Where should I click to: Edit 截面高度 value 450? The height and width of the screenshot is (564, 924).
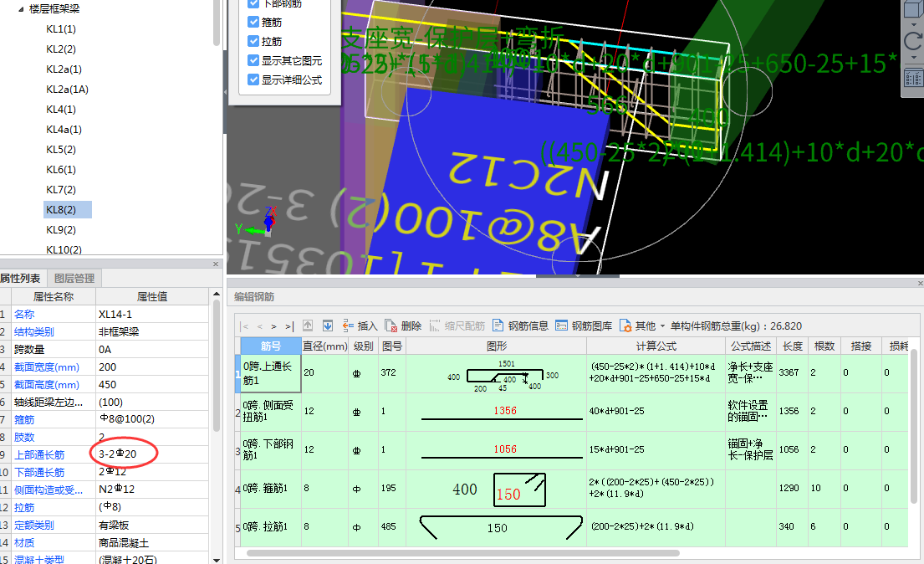(152, 385)
